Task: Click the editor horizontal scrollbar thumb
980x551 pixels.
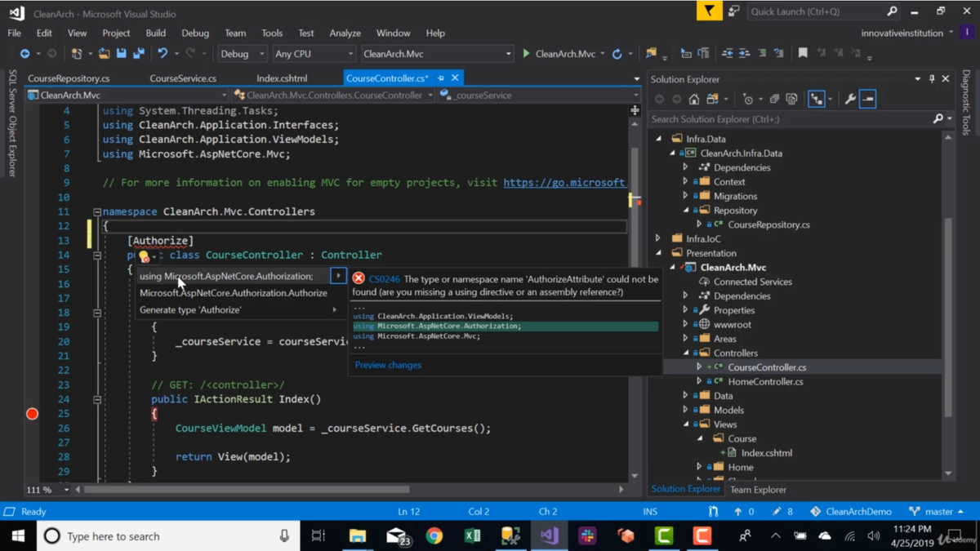Action: [247, 490]
